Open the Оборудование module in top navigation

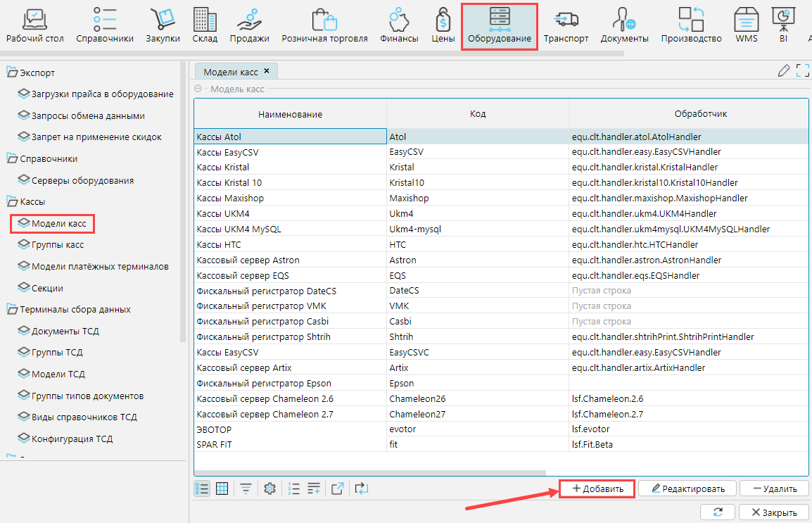[499, 26]
